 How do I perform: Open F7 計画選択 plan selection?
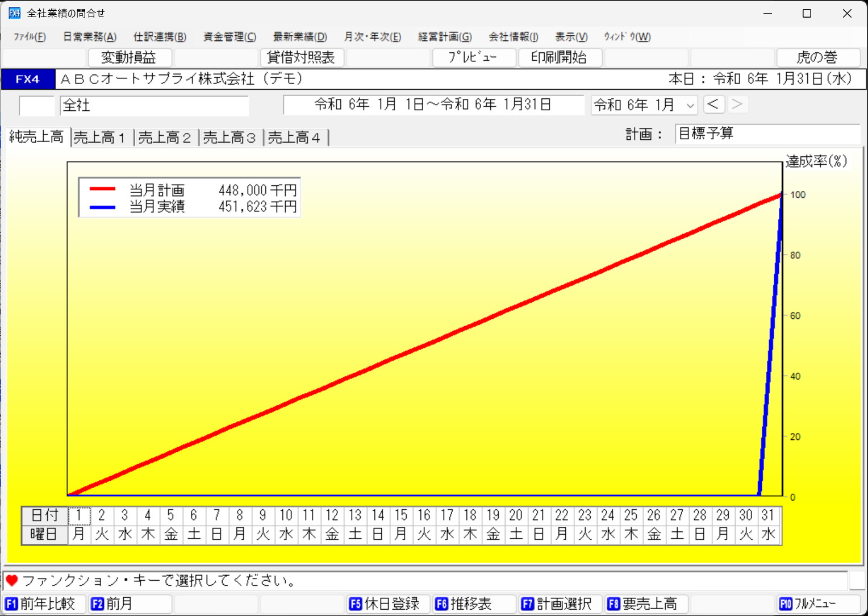[560, 604]
